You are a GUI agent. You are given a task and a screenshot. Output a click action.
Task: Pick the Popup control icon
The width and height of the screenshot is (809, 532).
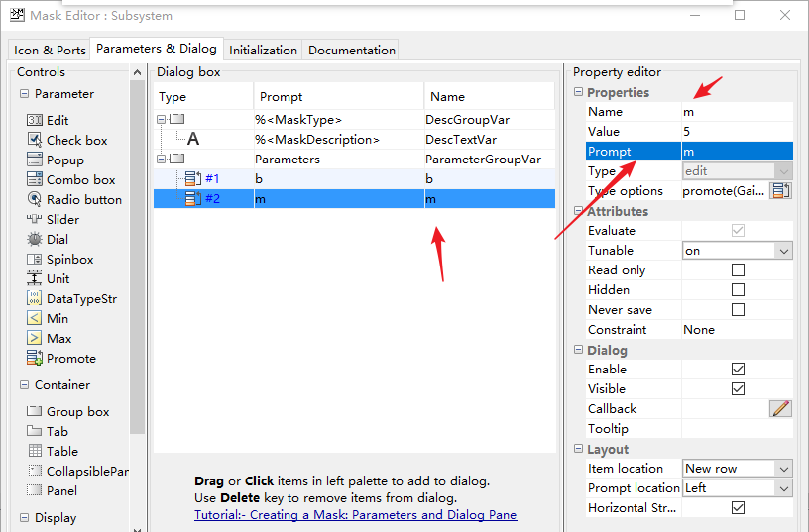(34, 160)
